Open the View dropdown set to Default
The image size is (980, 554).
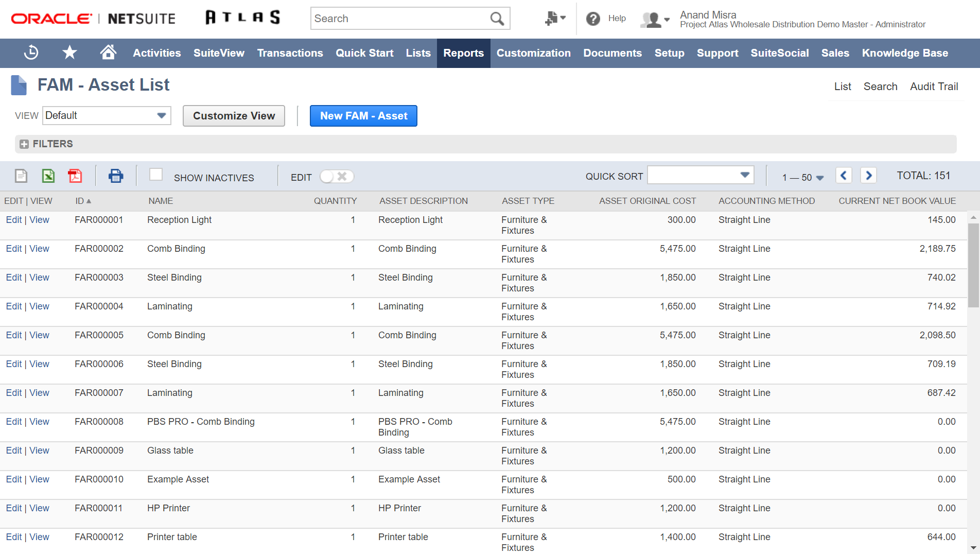pos(107,116)
